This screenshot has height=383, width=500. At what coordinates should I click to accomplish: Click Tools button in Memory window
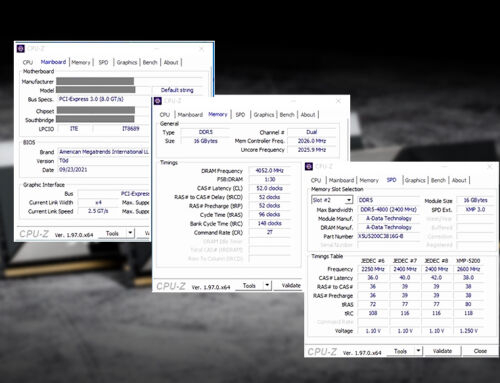[249, 286]
